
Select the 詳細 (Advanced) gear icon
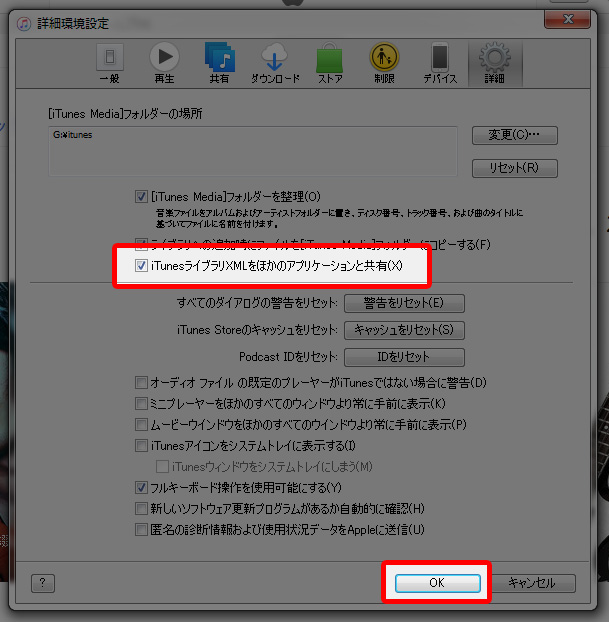[x=494, y=63]
